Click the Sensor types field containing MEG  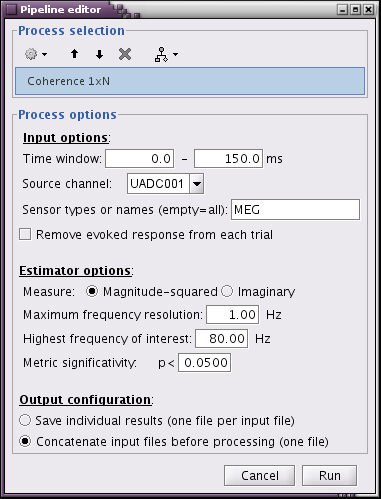tap(295, 210)
